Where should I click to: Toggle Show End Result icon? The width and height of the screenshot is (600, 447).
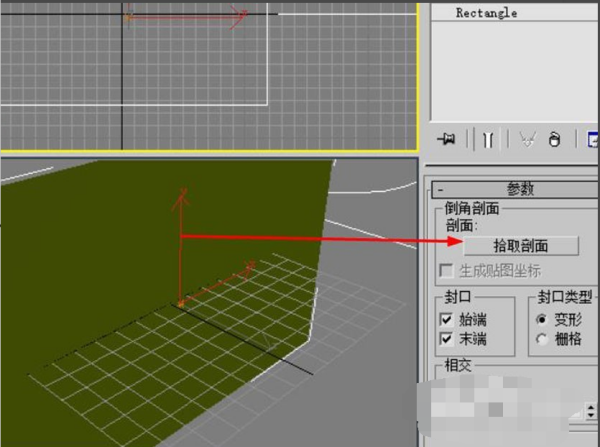[488, 140]
